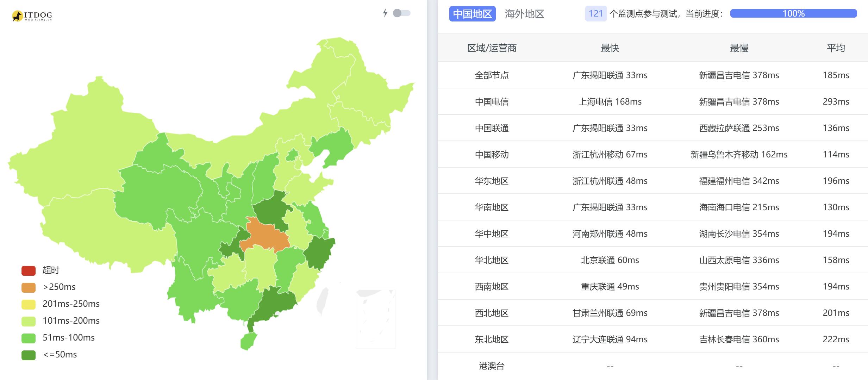This screenshot has width=868, height=380.
Task: Click the yellow 201ms-250ms legend swatch
Action: point(29,304)
